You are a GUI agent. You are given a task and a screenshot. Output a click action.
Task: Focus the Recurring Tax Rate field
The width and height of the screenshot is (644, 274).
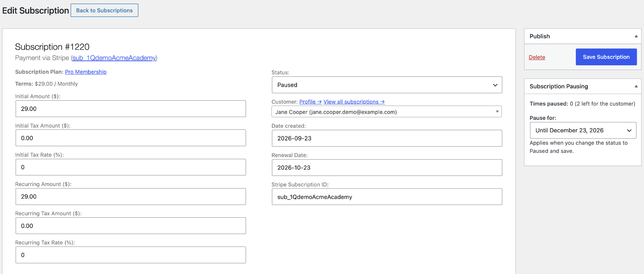coord(131,255)
